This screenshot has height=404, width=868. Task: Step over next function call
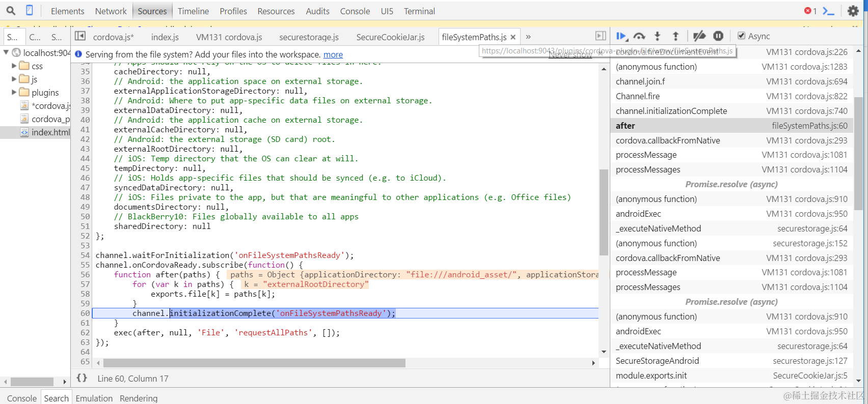coord(639,36)
